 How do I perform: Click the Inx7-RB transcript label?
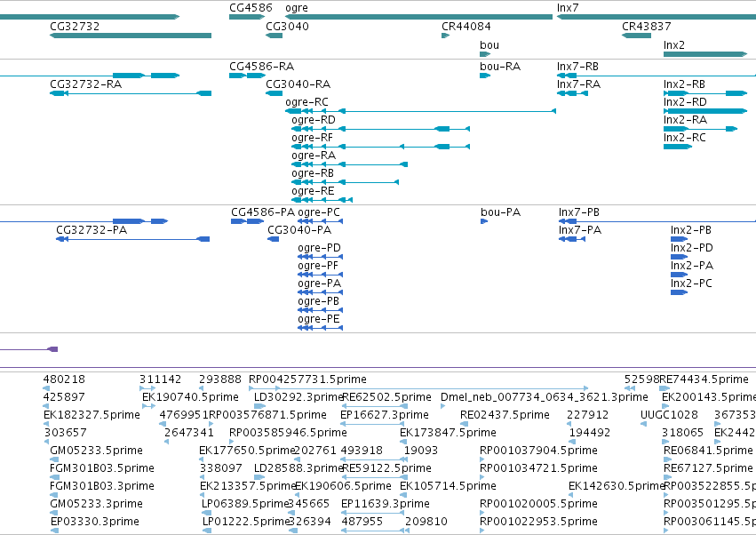click(577, 66)
